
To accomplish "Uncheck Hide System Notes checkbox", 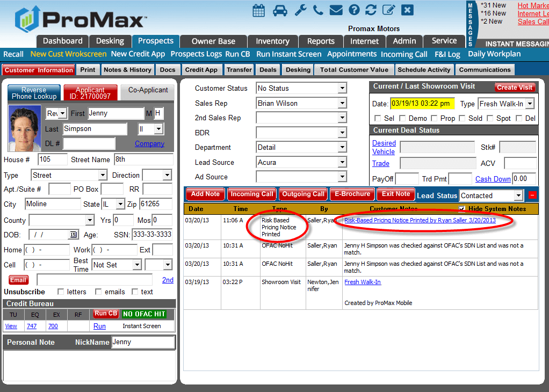I will pyautogui.click(x=462, y=209).
